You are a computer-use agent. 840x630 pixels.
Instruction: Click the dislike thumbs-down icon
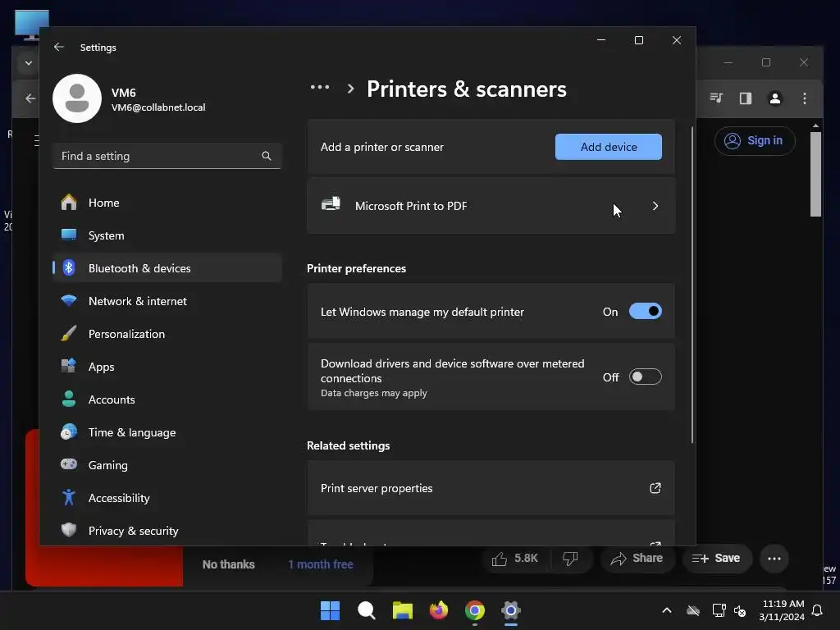tap(570, 559)
